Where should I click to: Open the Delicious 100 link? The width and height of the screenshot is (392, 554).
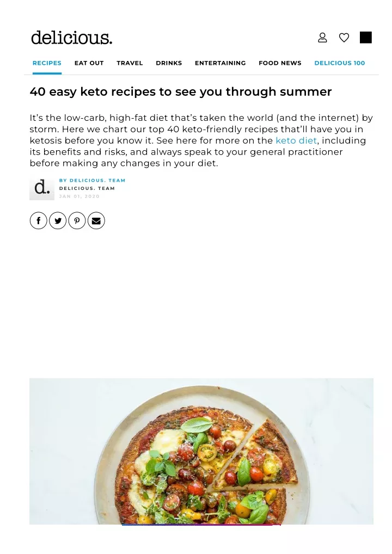coord(340,63)
